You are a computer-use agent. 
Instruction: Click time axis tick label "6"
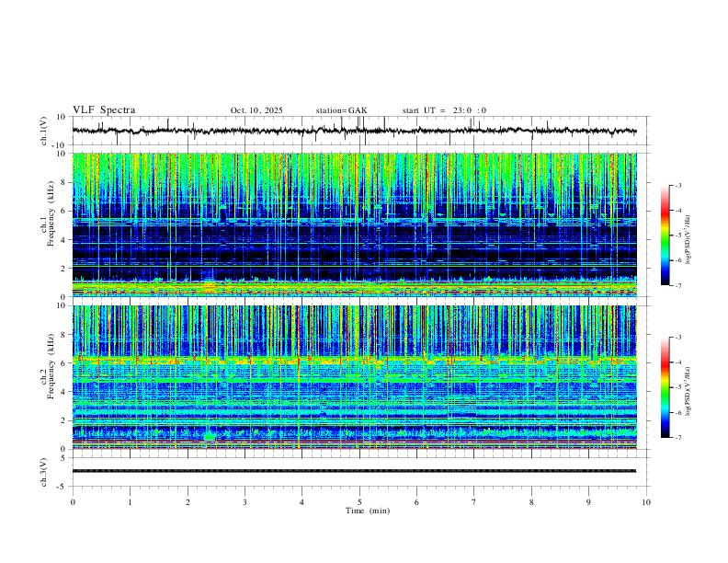pyautogui.click(x=417, y=502)
